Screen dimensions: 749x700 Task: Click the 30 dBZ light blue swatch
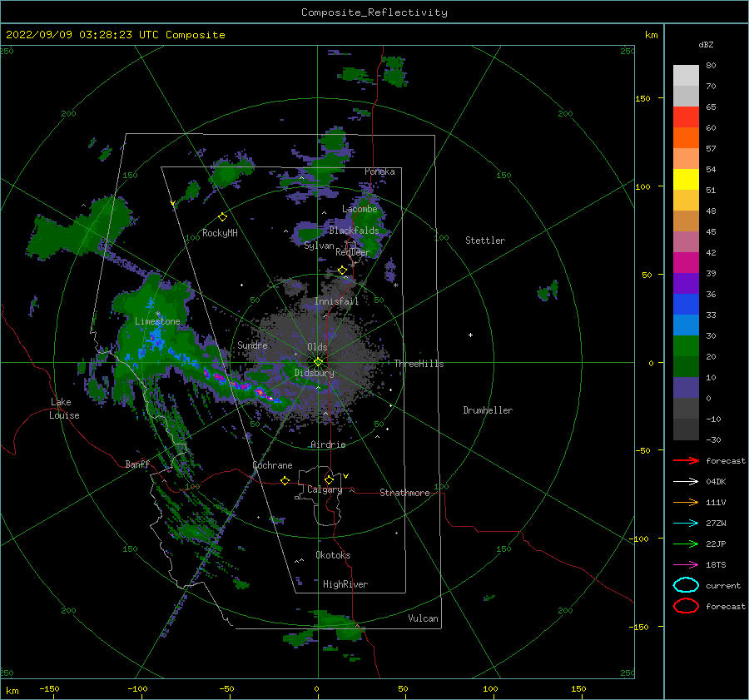[x=686, y=325]
